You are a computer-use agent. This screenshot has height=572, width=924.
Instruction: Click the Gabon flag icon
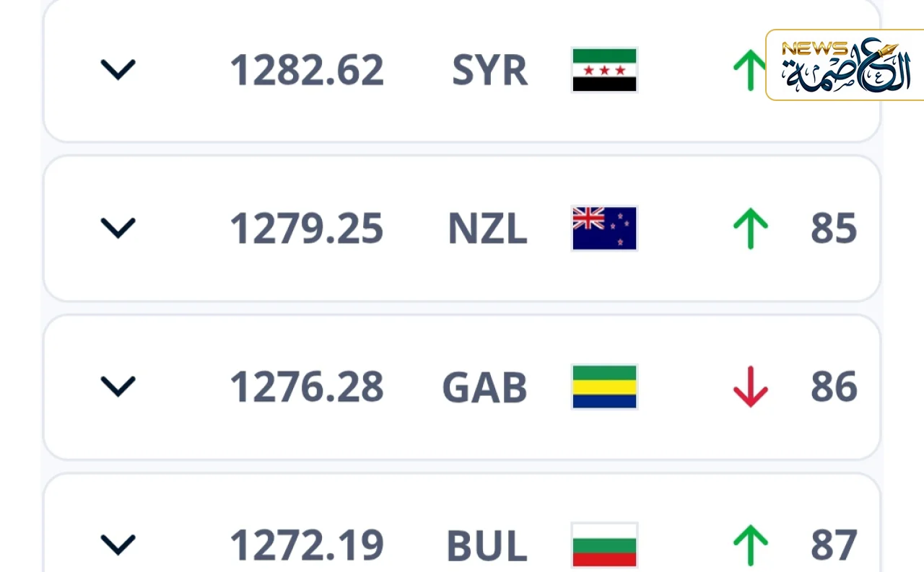pyautogui.click(x=604, y=387)
